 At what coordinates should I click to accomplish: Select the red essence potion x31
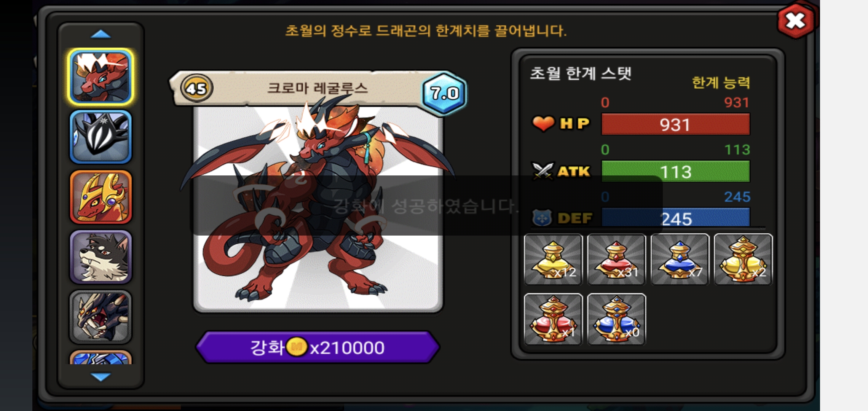(616, 259)
